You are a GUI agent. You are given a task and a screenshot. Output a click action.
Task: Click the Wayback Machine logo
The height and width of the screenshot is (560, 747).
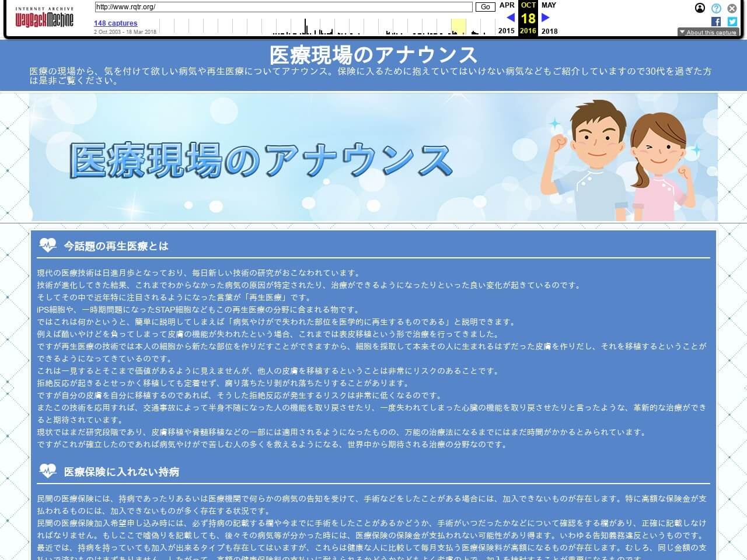(44, 19)
